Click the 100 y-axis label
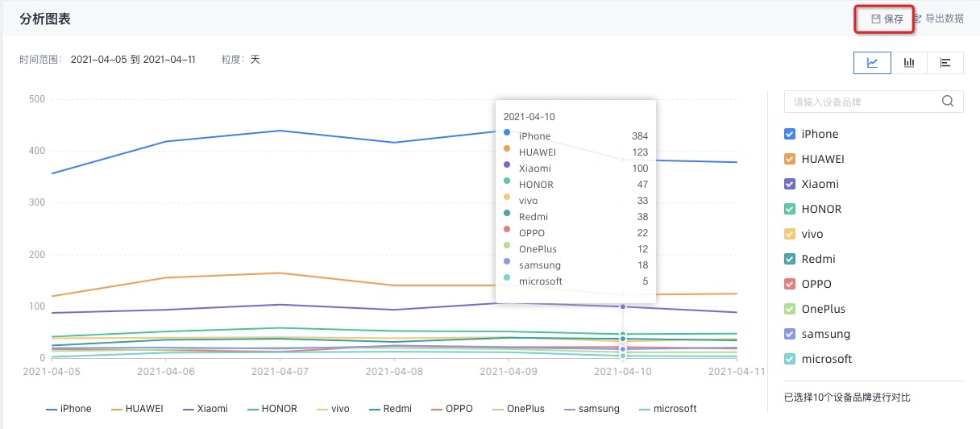This screenshot has width=980, height=429. (36, 306)
